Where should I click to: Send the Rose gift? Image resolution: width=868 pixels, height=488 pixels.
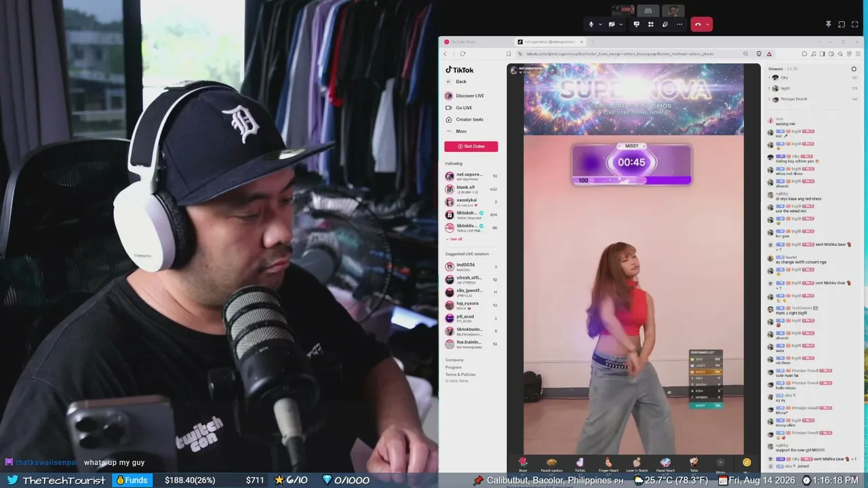pos(523,464)
